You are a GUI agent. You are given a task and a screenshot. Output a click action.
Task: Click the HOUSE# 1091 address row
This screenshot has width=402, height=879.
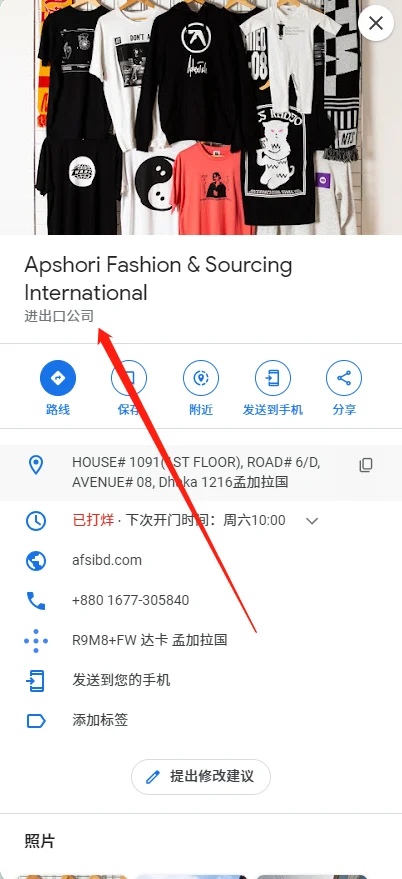tap(201, 473)
